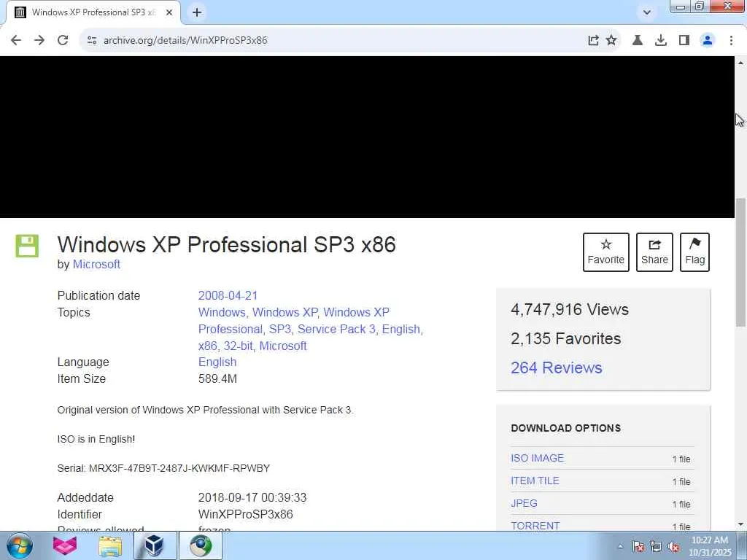Open the downloads tray icon
This screenshot has height=560, width=747.
coord(661,41)
